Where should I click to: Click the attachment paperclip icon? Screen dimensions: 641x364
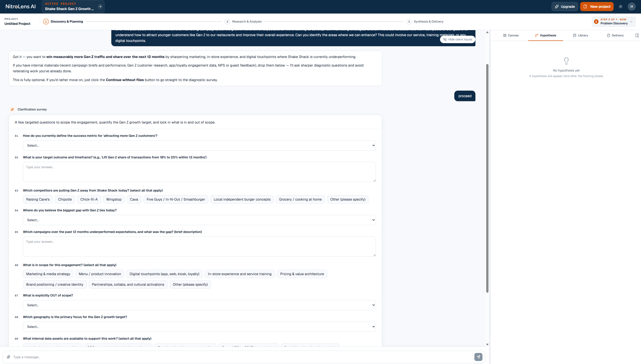tap(8, 357)
